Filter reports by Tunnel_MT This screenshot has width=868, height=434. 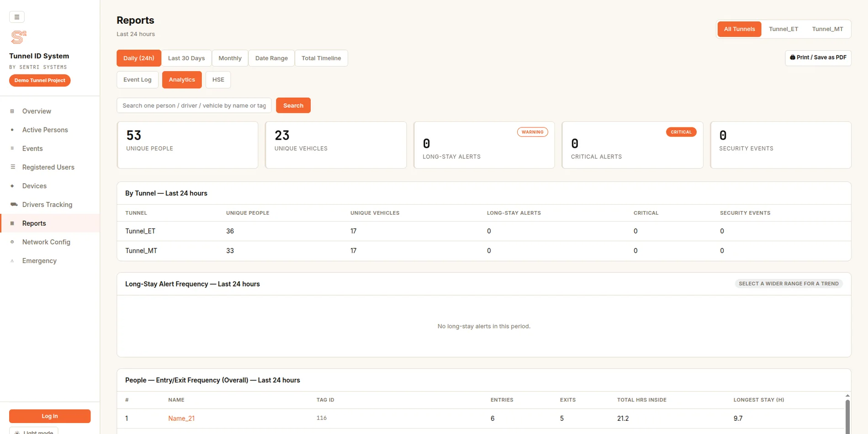click(827, 29)
